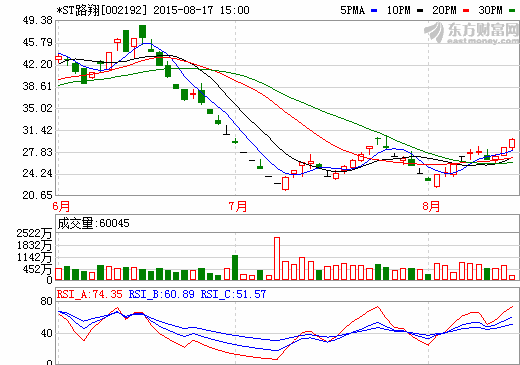
Task: Click the '6月' date axis label
Action: (x=61, y=206)
